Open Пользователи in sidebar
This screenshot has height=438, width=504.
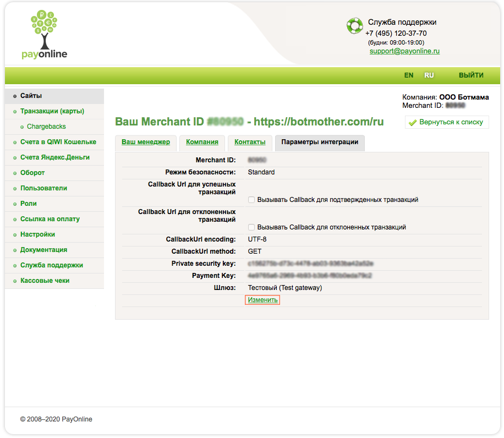tap(54, 188)
